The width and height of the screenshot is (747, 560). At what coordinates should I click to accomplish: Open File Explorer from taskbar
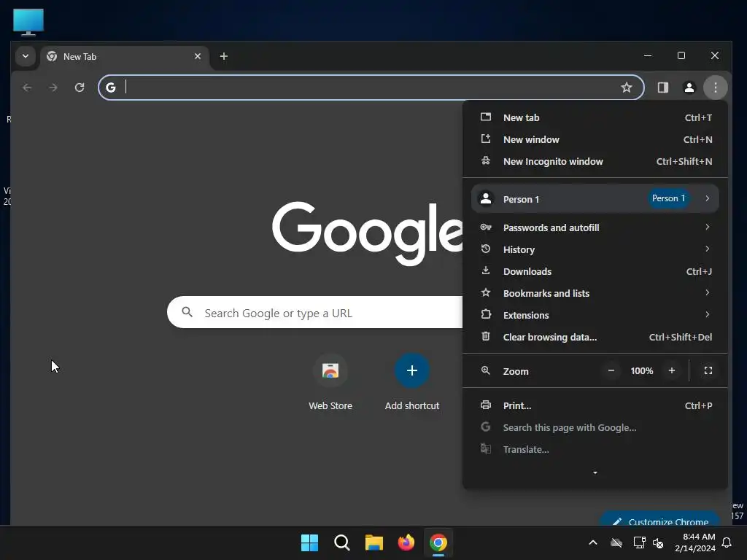[x=374, y=542]
